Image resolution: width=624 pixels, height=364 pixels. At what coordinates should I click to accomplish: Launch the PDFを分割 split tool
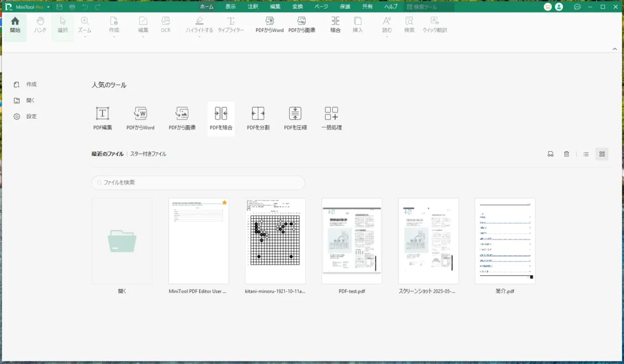[x=258, y=119]
